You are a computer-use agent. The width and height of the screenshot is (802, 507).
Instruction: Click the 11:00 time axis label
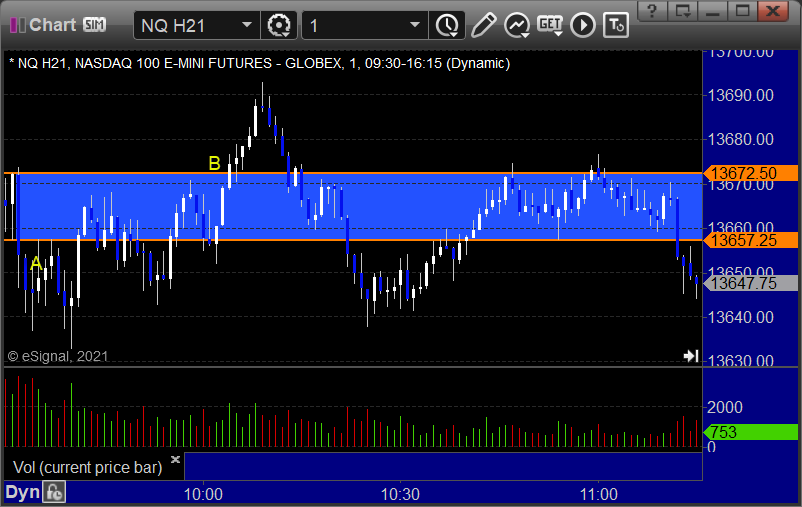tap(598, 494)
